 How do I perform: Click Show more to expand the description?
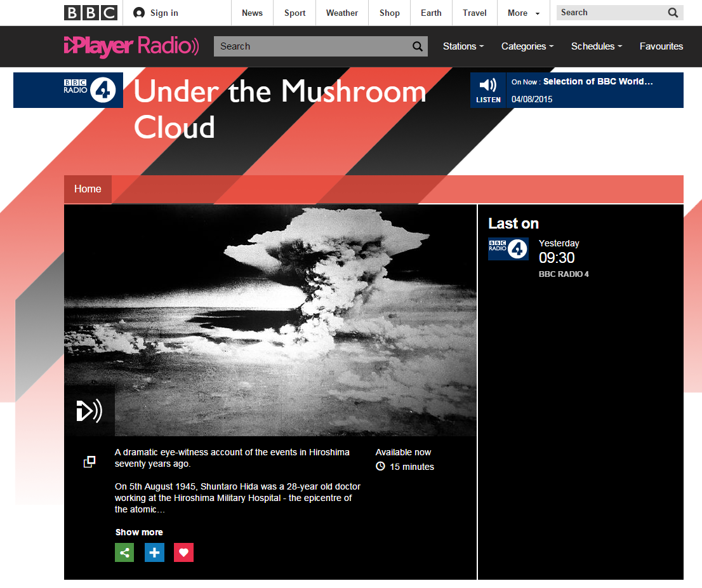pos(139,532)
